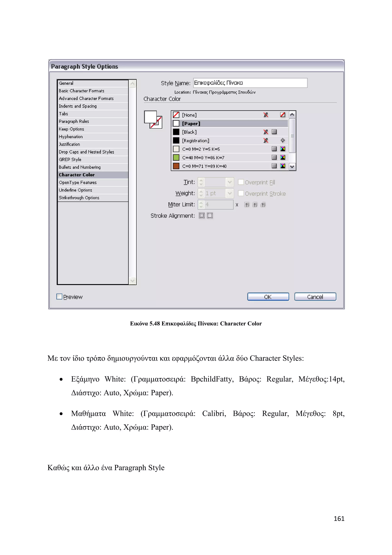The height and width of the screenshot is (555, 392).
Task: Click the Weight stepper arrows
Action: tap(201, 193)
